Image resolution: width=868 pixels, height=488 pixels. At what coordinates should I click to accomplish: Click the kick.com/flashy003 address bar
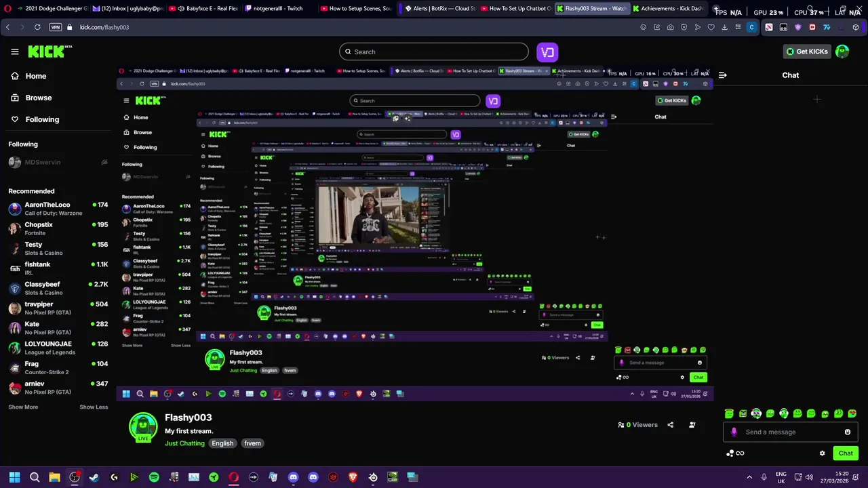click(x=104, y=27)
